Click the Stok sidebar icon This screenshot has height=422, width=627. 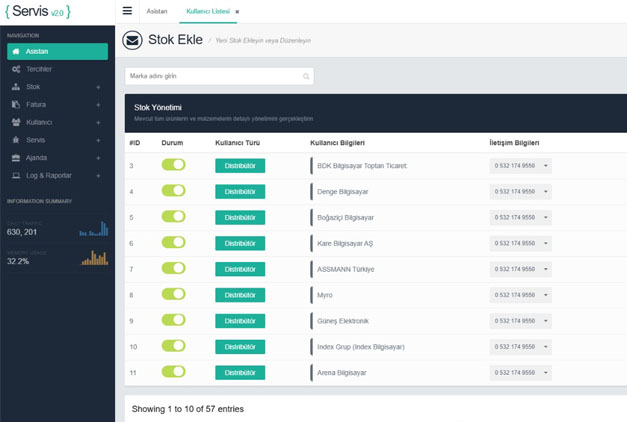[x=16, y=87]
